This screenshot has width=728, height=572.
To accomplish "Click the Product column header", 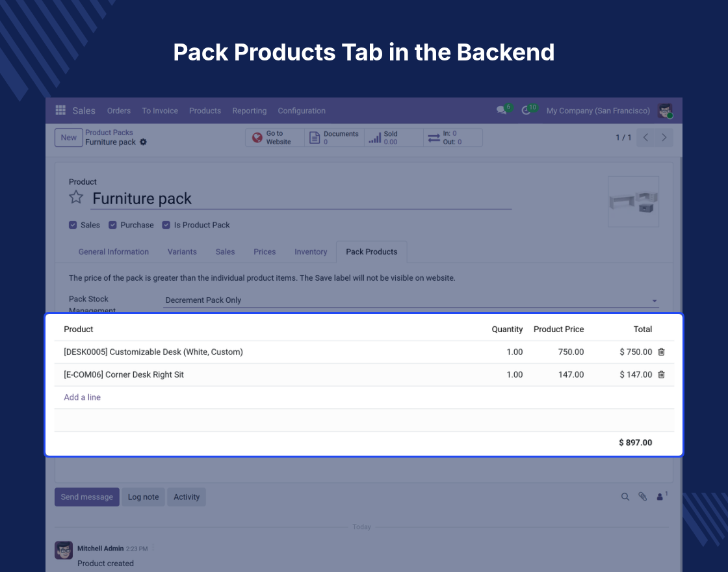I will click(x=79, y=329).
